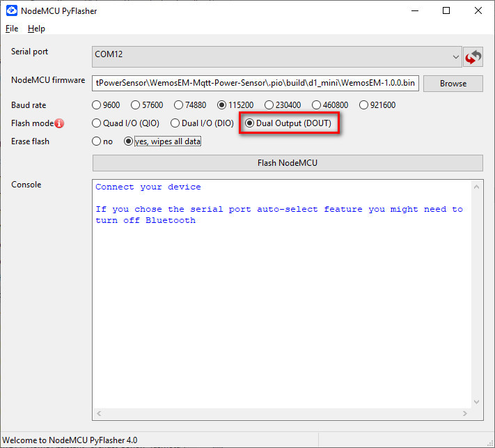The width and height of the screenshot is (495, 448).
Task: Click the Flash NodeMCU button
Action: coord(288,163)
